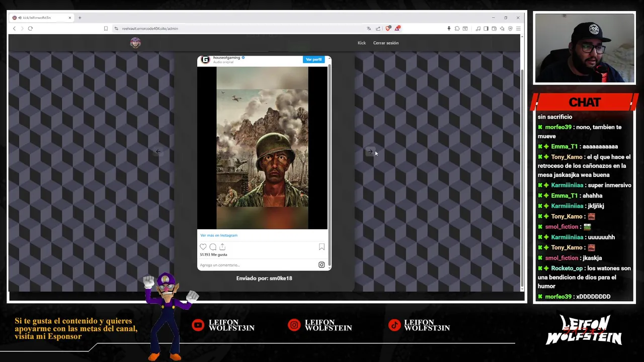The height and width of the screenshot is (362, 644).
Task: Select the kick/leifonwolfst3in browser tab
Action: click(41, 18)
